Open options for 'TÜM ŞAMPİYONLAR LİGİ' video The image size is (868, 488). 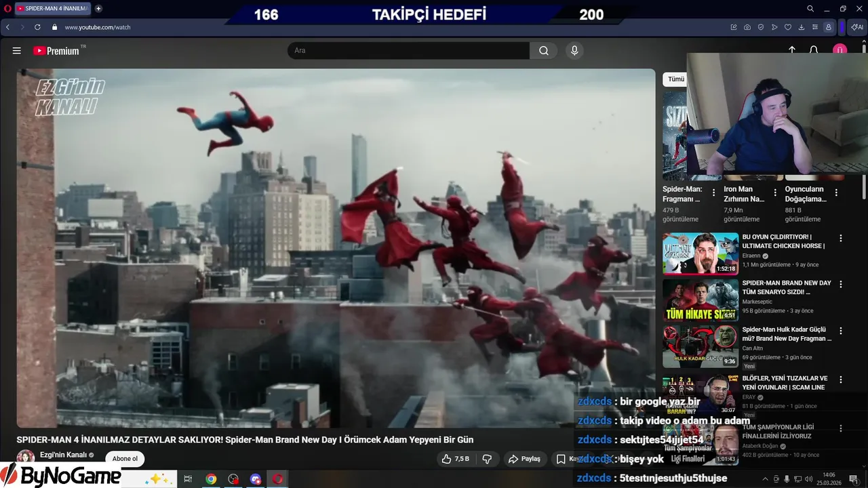pos(841,429)
